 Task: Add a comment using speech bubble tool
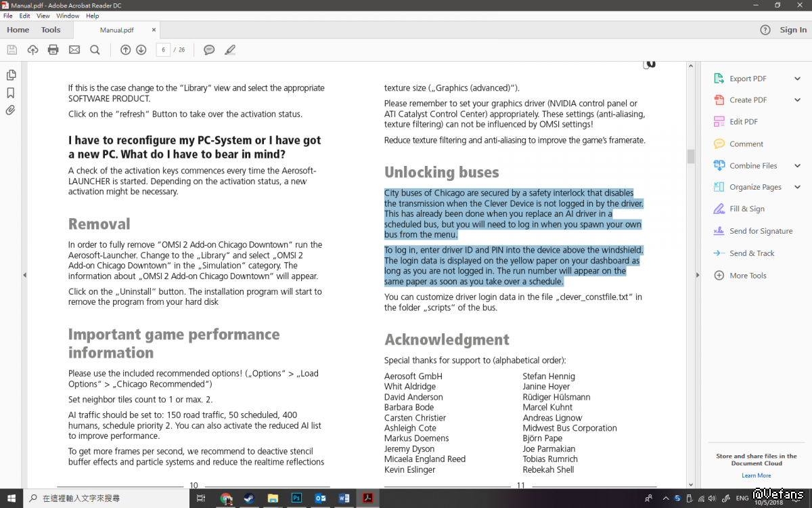point(209,49)
